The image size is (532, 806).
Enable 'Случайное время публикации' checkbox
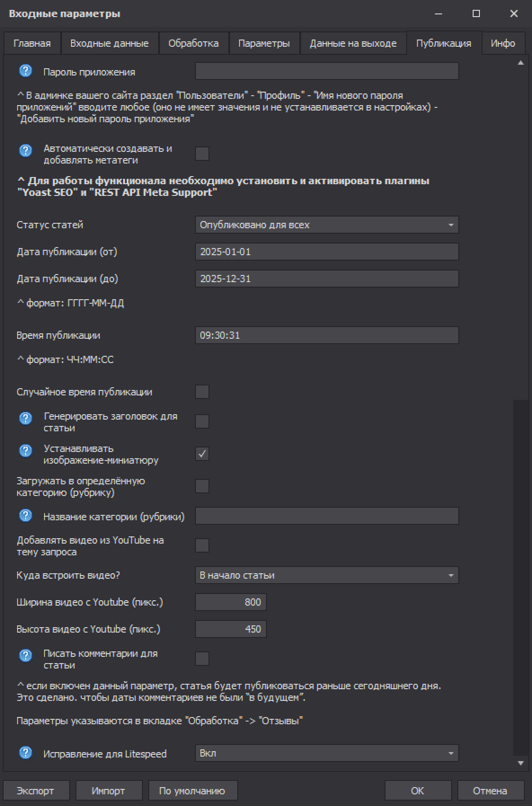[202, 392]
